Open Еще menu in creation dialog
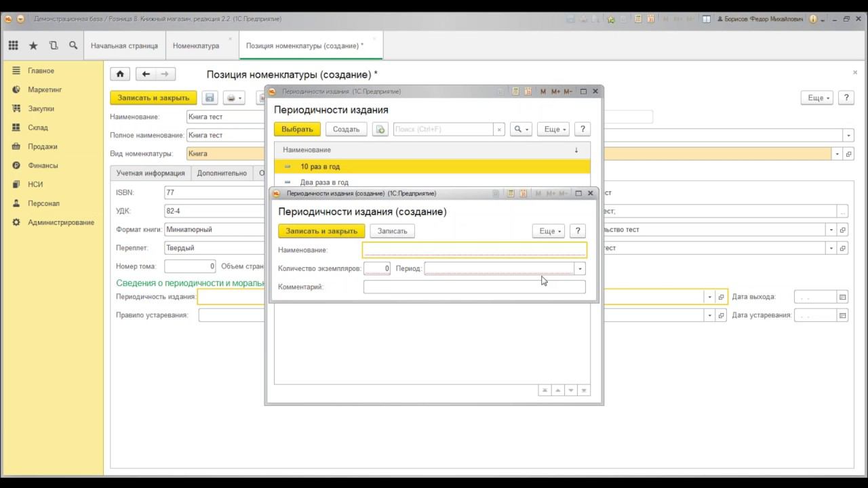The image size is (868, 488). (x=549, y=231)
